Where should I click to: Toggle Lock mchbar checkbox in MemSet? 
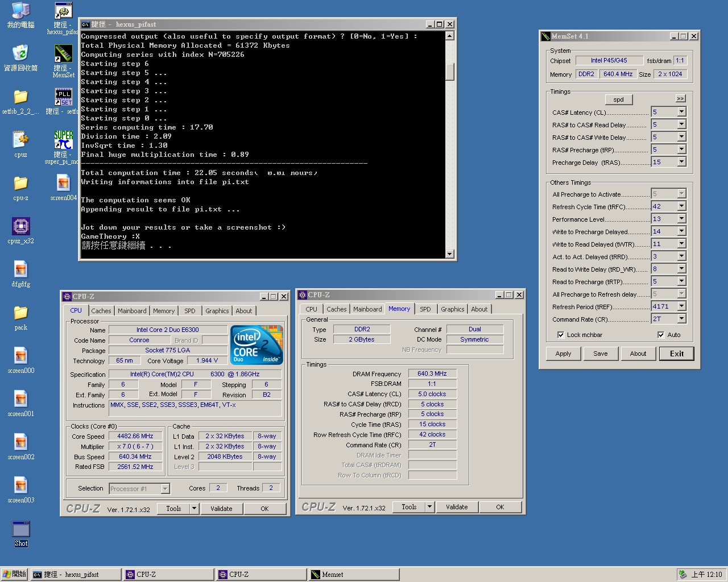(x=561, y=335)
